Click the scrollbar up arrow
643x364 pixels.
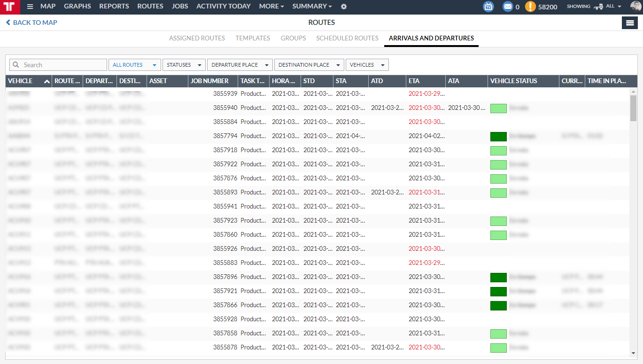click(633, 91)
